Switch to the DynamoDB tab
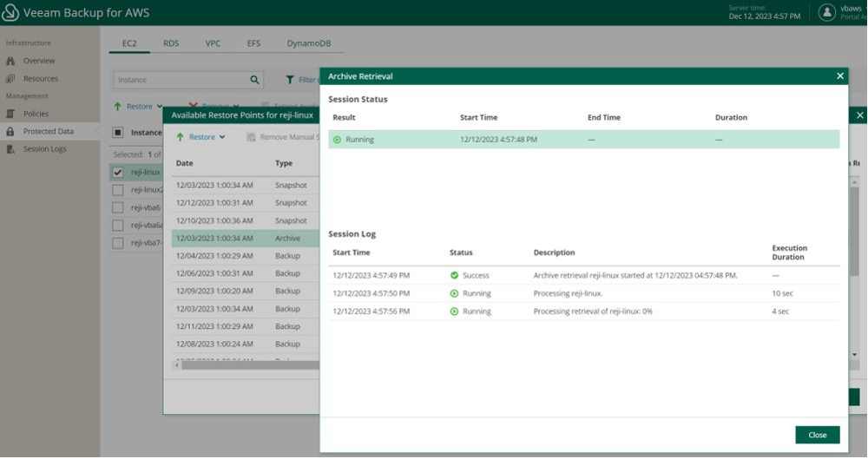The width and height of the screenshot is (868, 459). pyautogui.click(x=309, y=43)
